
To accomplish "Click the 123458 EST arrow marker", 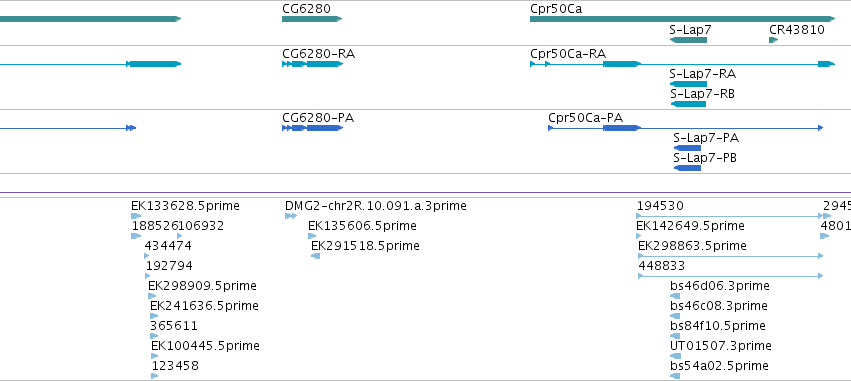I will [155, 376].
